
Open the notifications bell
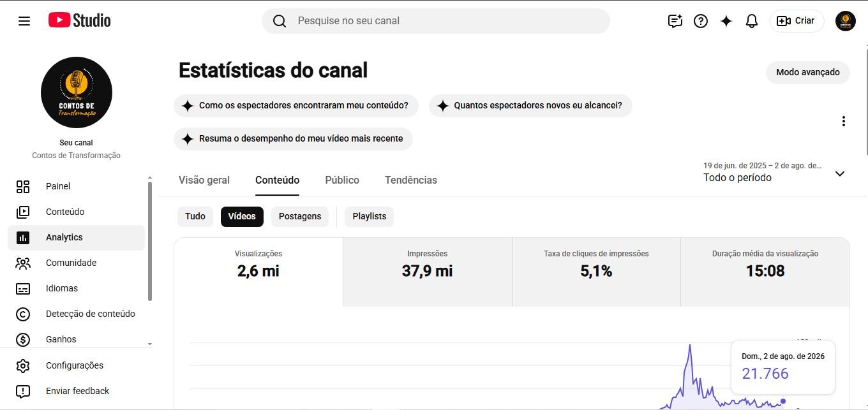(x=752, y=21)
